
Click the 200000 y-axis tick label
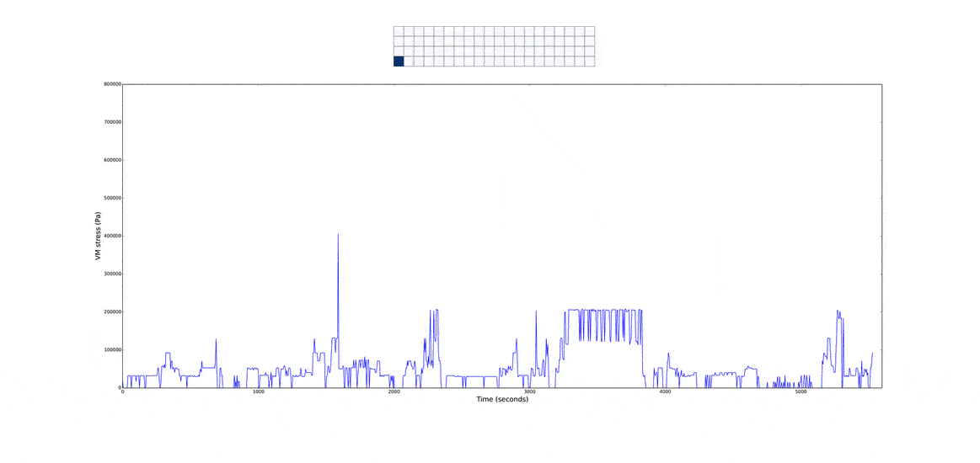[110, 311]
